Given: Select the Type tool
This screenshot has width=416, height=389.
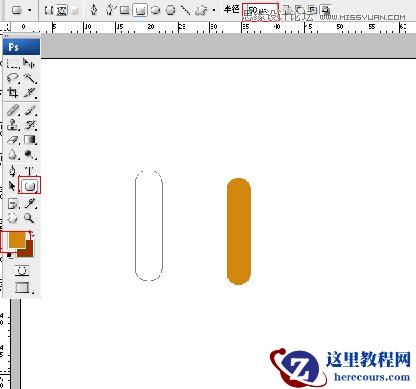Looking at the screenshot, I should tap(30, 171).
